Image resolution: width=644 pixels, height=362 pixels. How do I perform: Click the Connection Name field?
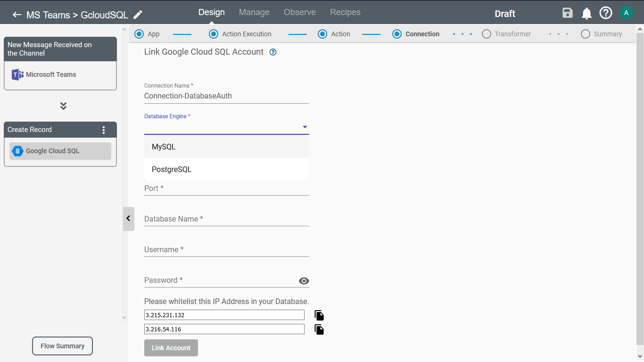point(227,96)
